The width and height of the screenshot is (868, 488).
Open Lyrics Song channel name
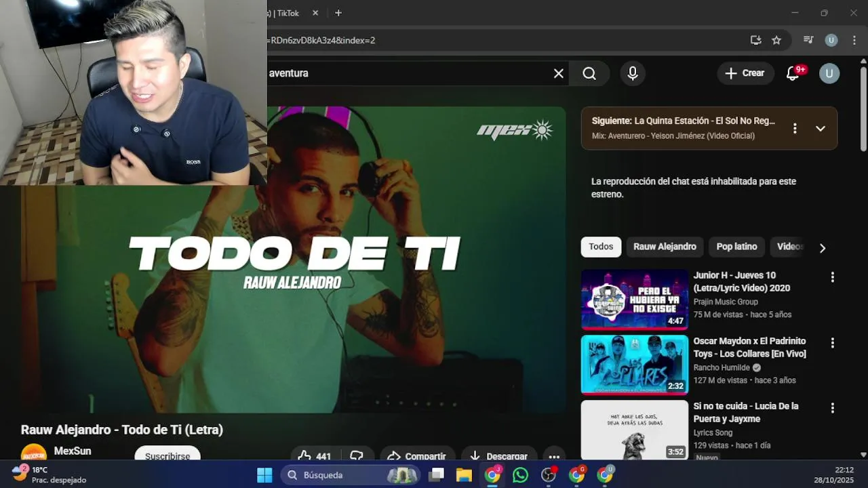pyautogui.click(x=713, y=432)
